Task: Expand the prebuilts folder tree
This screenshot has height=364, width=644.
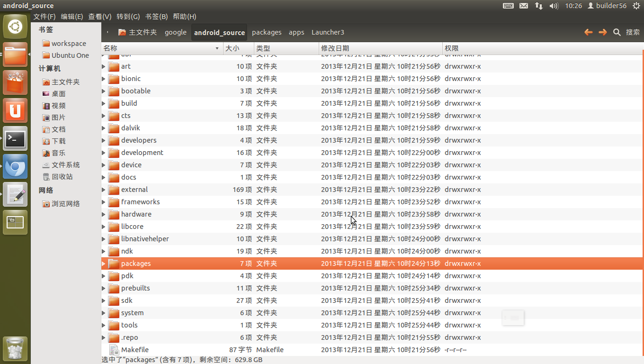Action: (x=104, y=288)
